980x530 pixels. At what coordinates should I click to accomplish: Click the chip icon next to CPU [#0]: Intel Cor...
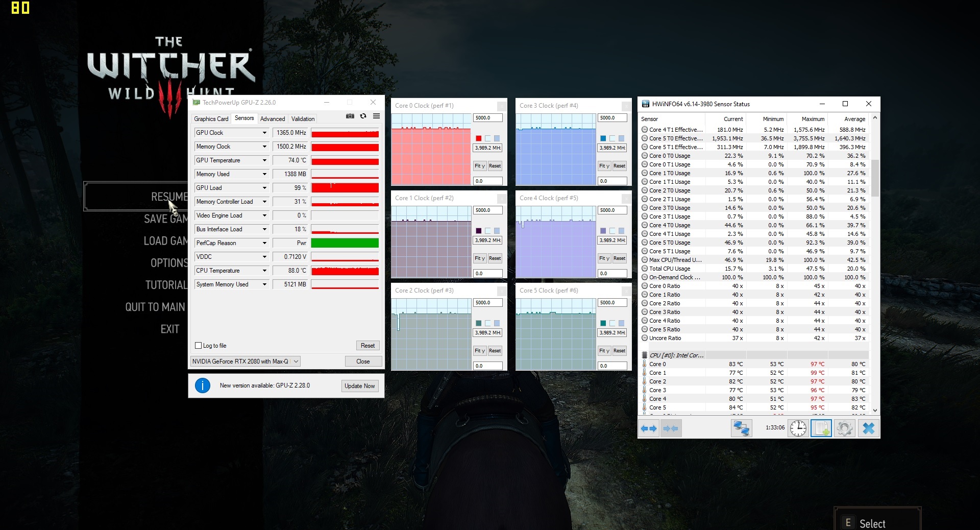[645, 355]
